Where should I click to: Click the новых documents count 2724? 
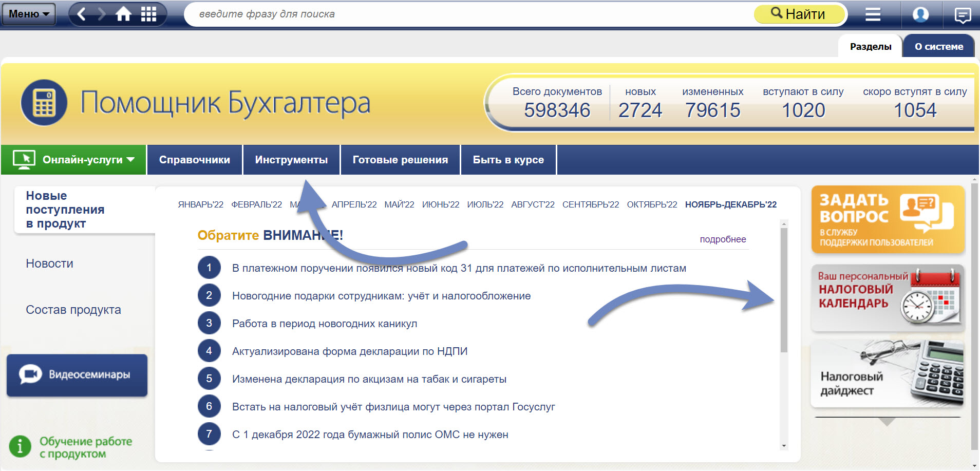pos(640,110)
